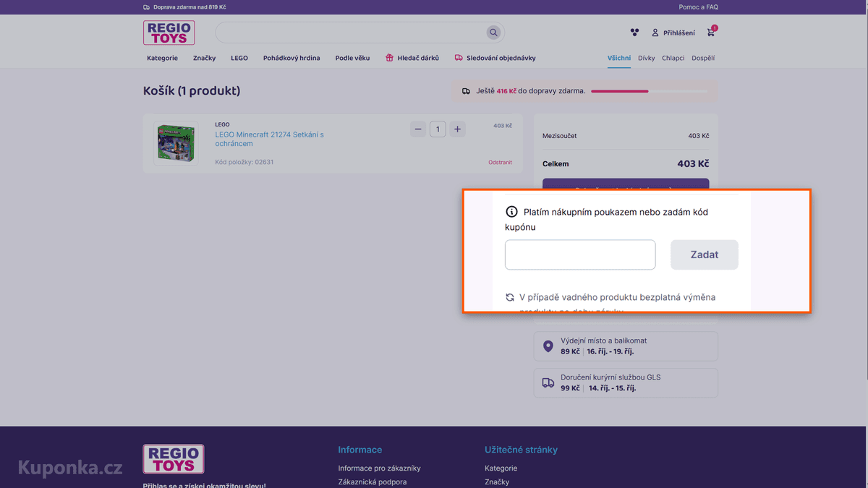The image size is (868, 488).
Task: Open LEGO Minecraft 21274 product link
Action: pos(269,139)
